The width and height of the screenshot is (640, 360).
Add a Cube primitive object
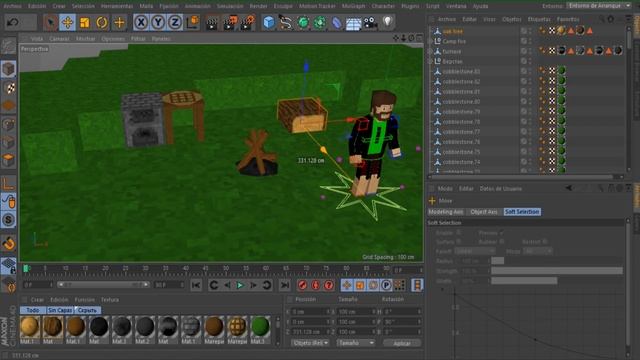(x=269, y=22)
